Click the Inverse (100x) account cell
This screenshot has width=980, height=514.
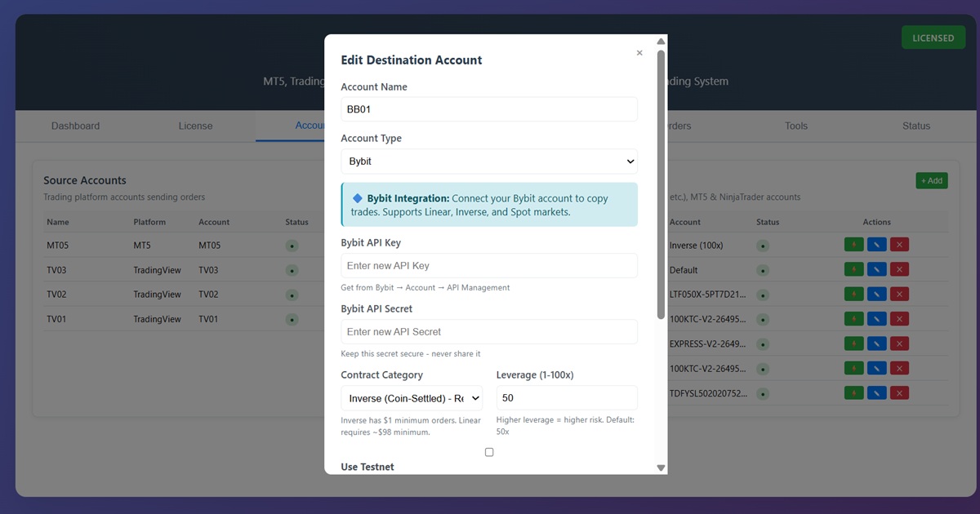click(697, 246)
